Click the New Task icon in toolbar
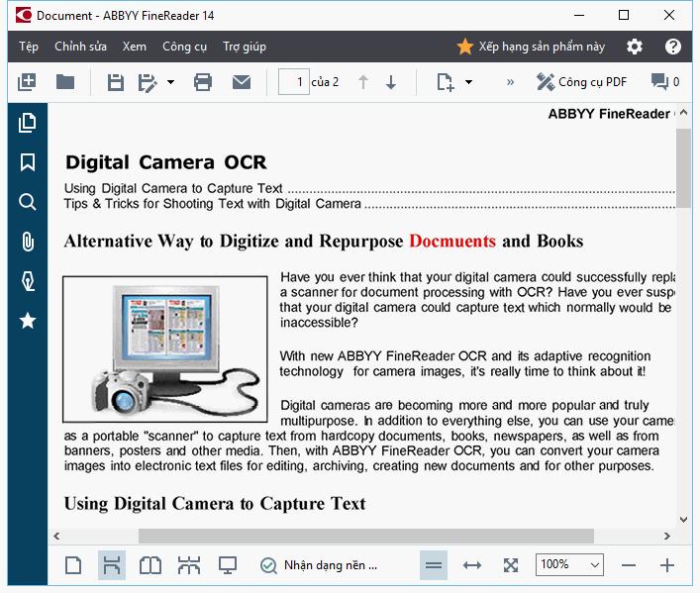Viewport: 700px width, 593px height. [x=27, y=82]
